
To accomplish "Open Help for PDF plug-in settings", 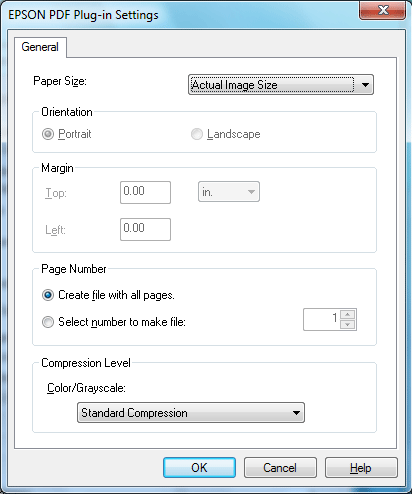I will 361,468.
